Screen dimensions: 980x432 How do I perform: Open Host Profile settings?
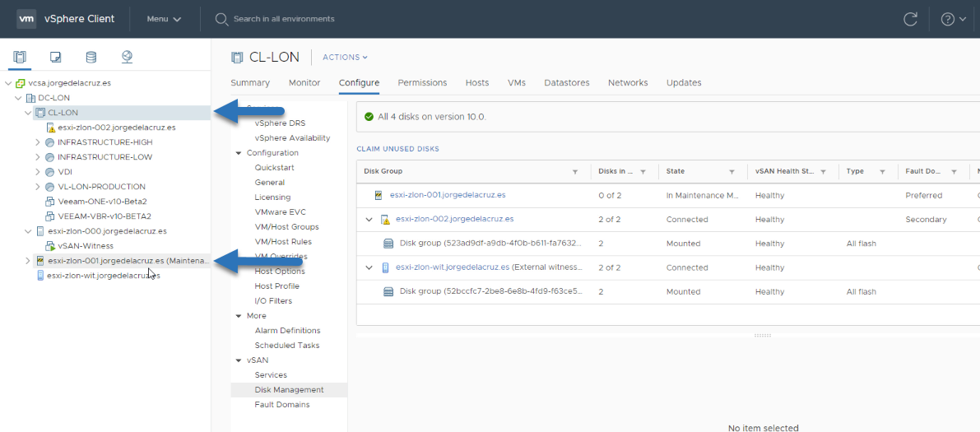click(276, 286)
